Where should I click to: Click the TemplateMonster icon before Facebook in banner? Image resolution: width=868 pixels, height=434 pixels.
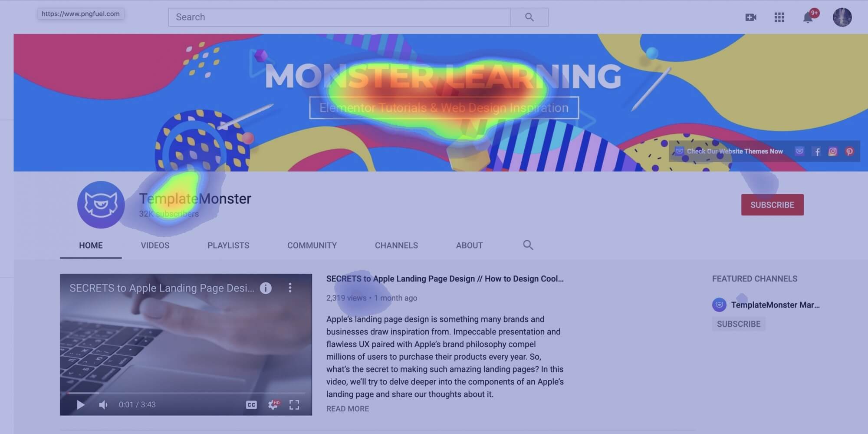[x=799, y=151]
